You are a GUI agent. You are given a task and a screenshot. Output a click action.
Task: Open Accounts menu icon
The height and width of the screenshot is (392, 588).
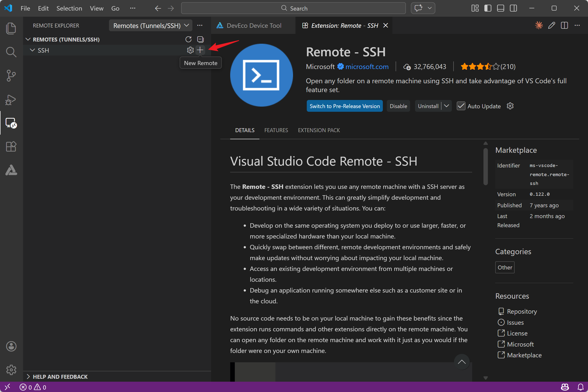tap(11, 346)
